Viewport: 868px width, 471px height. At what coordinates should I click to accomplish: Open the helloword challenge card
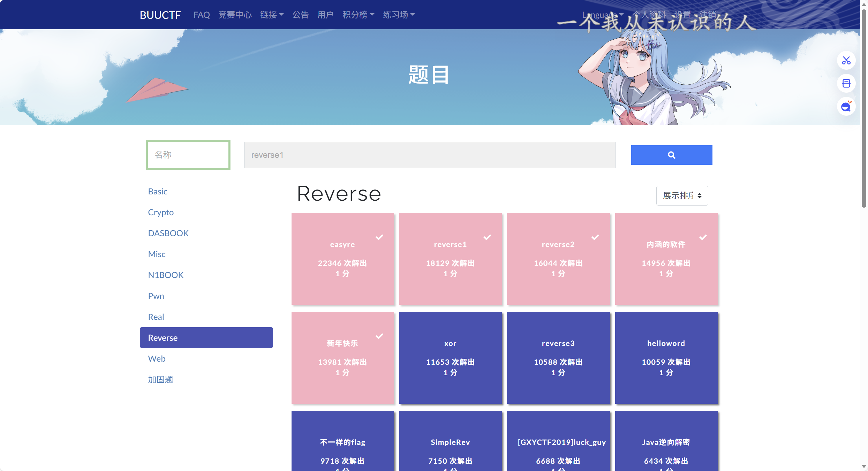click(666, 357)
